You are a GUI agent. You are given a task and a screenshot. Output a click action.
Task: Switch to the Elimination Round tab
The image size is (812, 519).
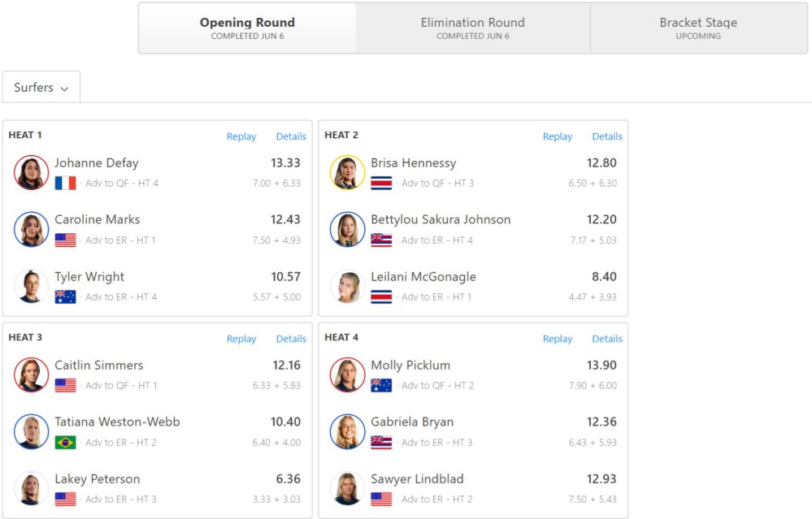pos(472,28)
